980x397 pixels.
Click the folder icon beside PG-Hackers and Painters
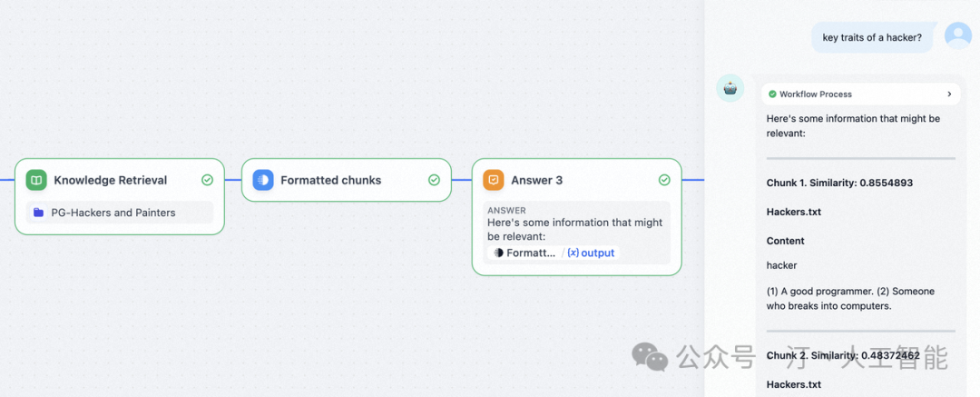pos(38,213)
